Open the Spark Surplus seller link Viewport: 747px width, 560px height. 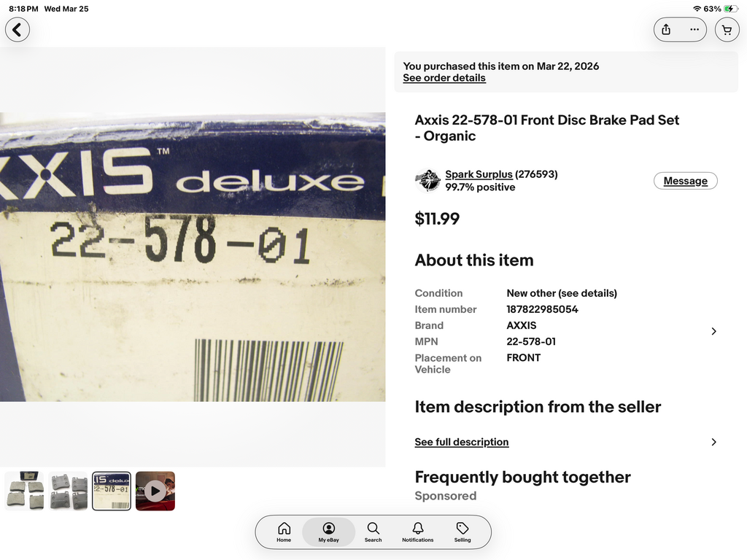[x=479, y=174]
